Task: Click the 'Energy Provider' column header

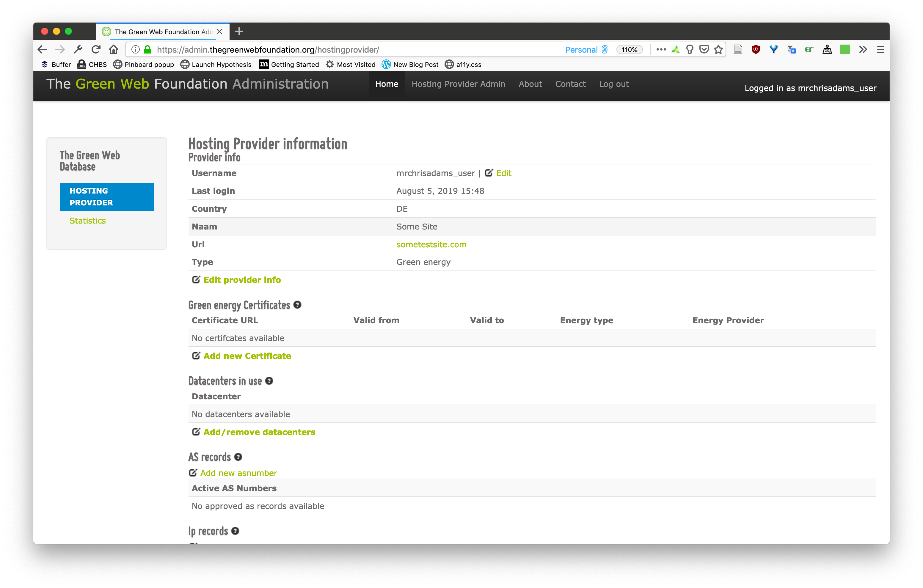Action: [x=728, y=320]
